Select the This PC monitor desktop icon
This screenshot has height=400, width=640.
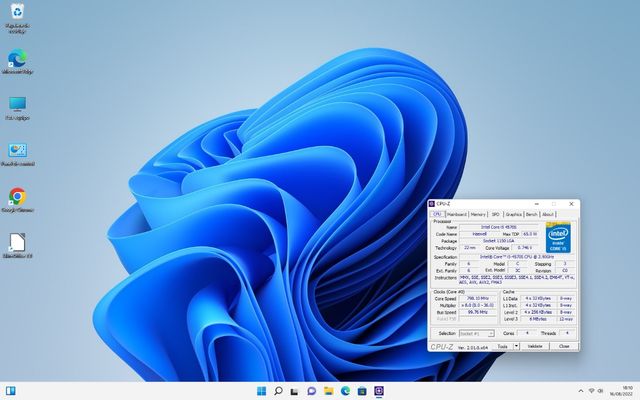(x=17, y=108)
